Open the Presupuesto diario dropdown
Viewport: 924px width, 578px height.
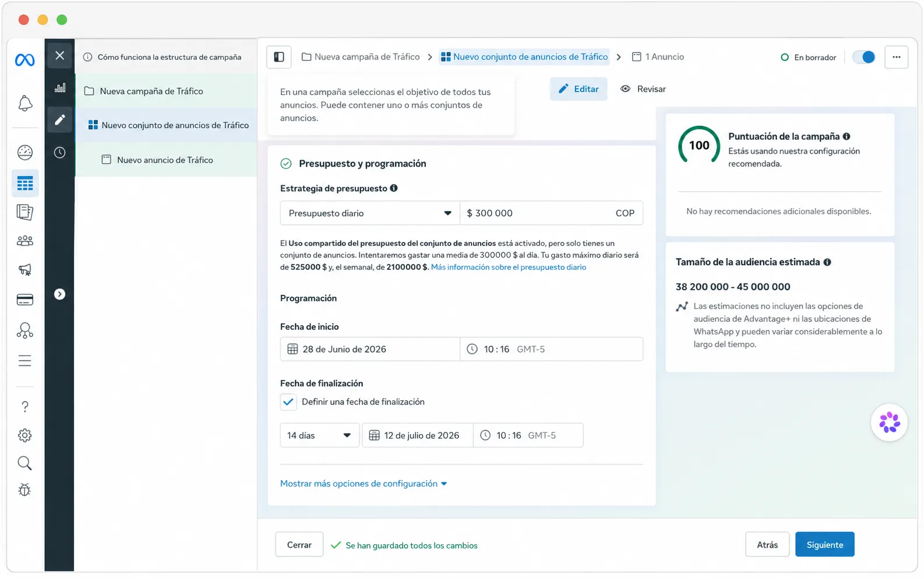coord(370,213)
